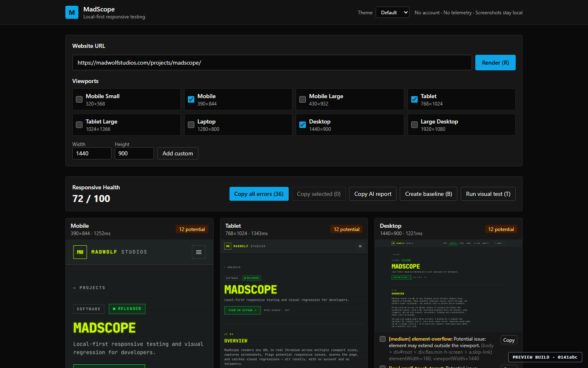Click the '390×844 · 1252ms' text
This screenshot has width=588, height=368.
click(x=91, y=233)
